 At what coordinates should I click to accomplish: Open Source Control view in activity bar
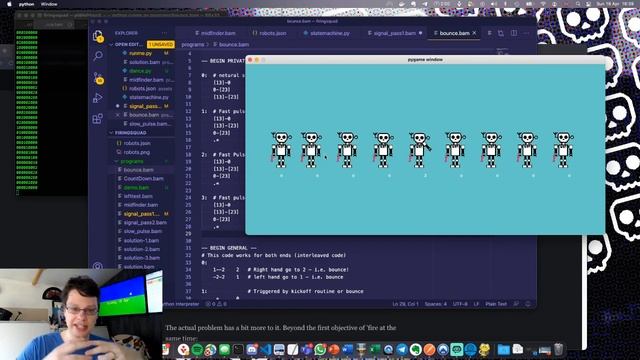98,77
